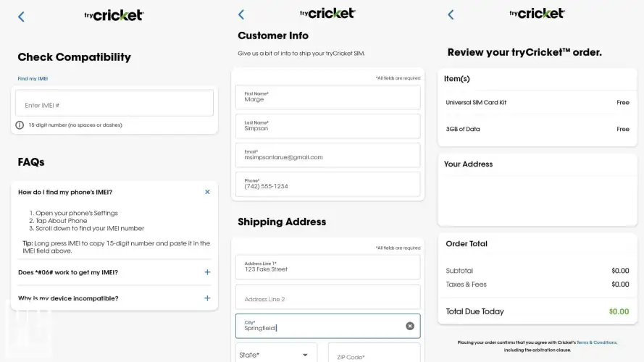Open the State dropdown

click(x=275, y=355)
